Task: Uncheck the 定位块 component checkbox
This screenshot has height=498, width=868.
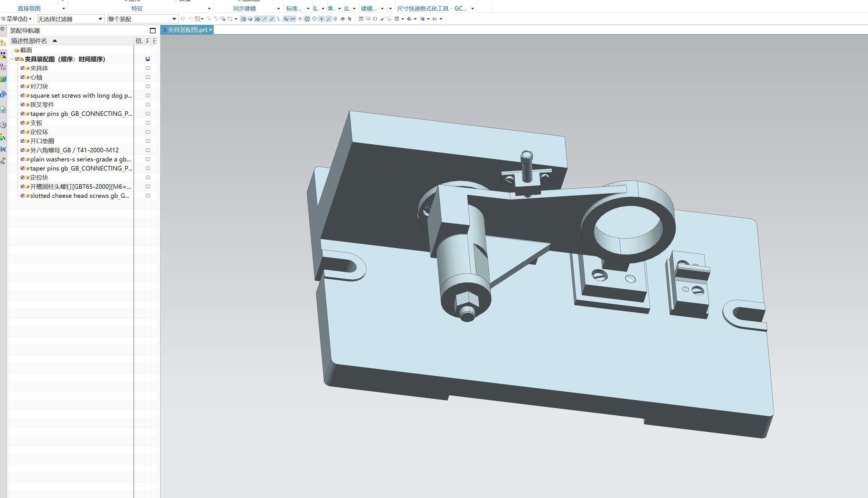Action: (23, 177)
